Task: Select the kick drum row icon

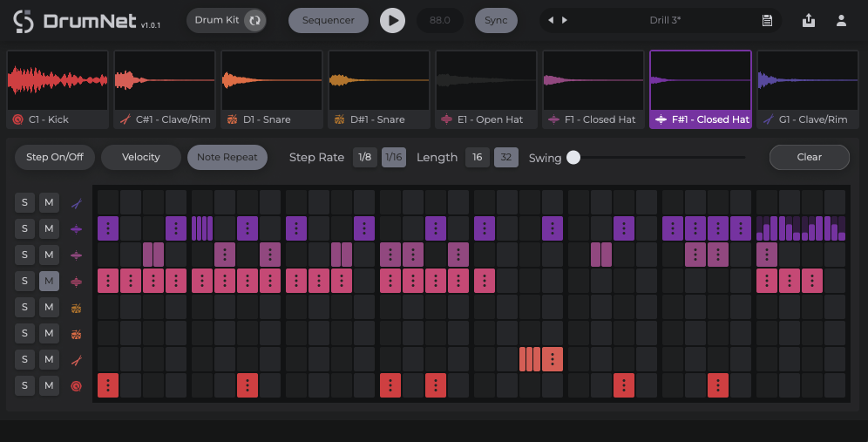Action: pyautogui.click(x=77, y=385)
